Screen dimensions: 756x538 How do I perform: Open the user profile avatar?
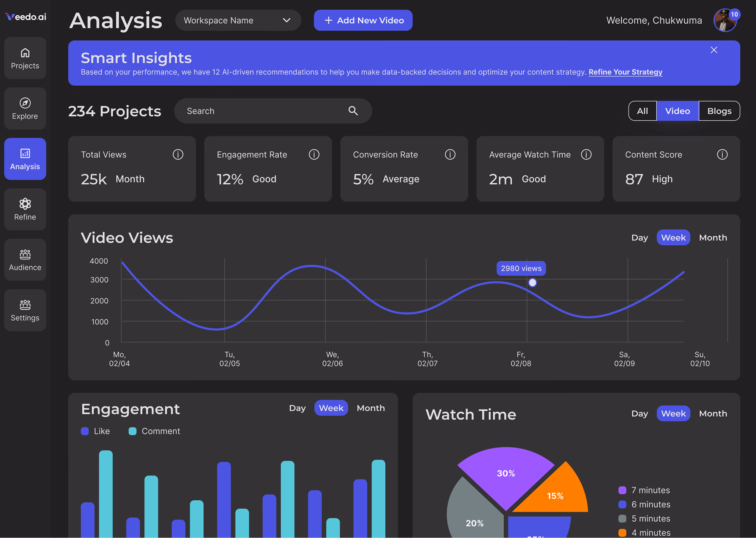click(x=725, y=20)
